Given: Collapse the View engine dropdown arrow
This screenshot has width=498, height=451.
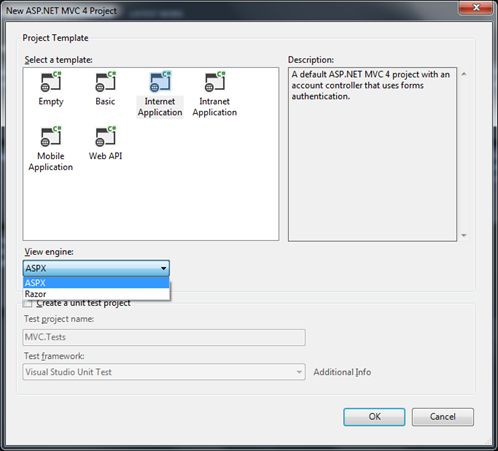Looking at the screenshot, I should [x=163, y=268].
